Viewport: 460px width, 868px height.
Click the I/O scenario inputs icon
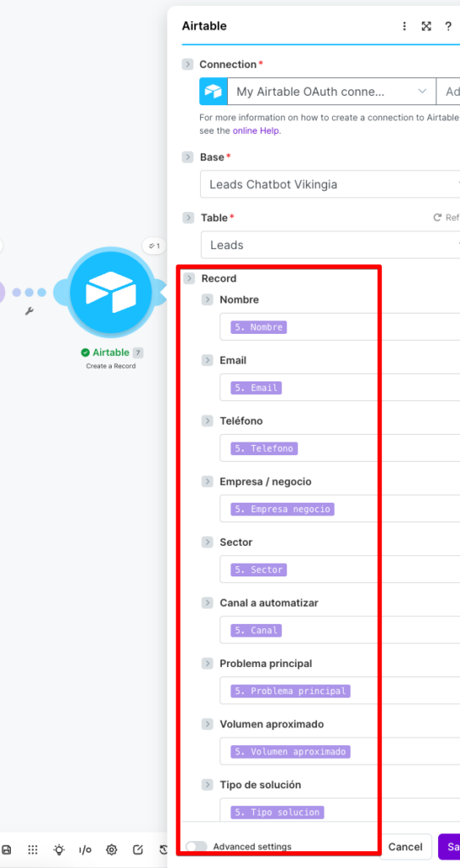point(85,849)
